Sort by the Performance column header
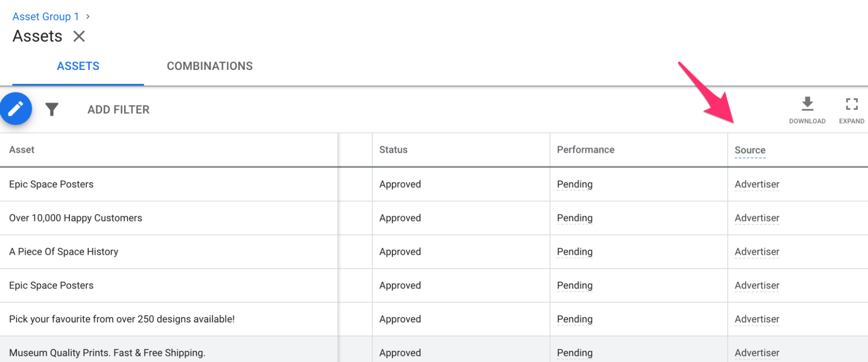868x362 pixels. pos(585,149)
